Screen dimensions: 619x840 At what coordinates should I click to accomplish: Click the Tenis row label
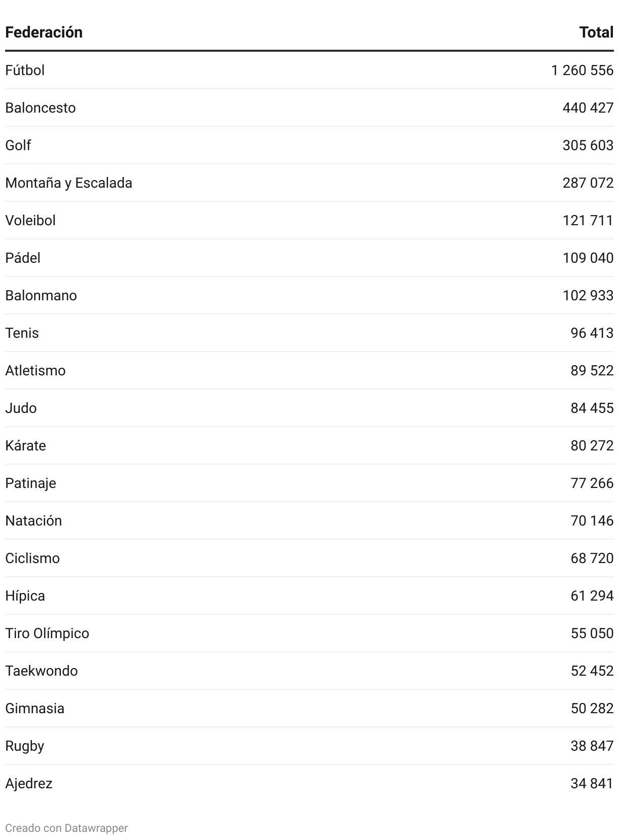click(22, 333)
